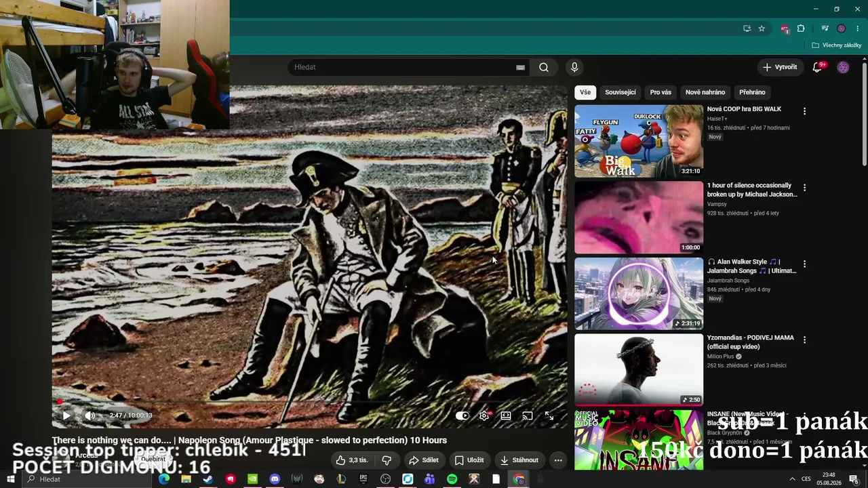Open OBS Studio from the taskbar

[386, 479]
